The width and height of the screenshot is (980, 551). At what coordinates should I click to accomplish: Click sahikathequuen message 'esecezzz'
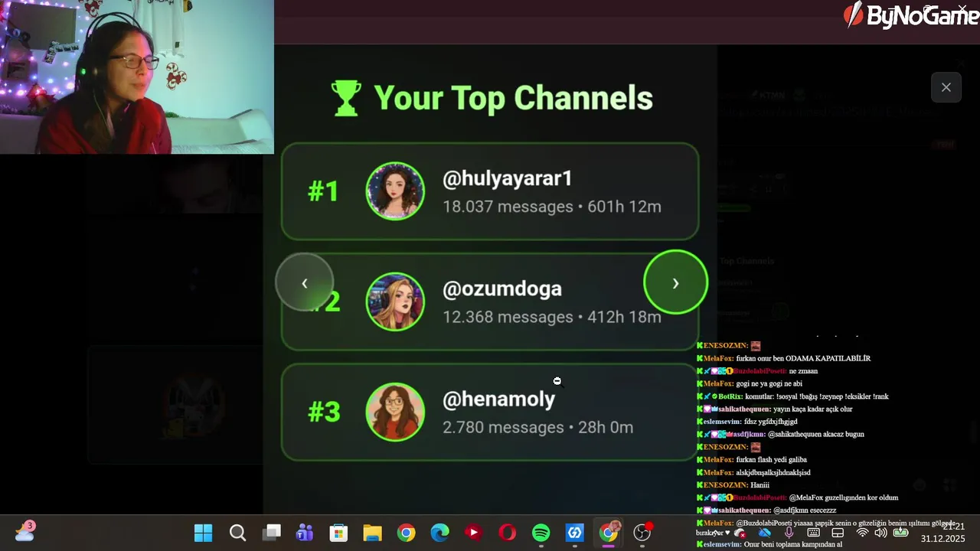(766, 510)
